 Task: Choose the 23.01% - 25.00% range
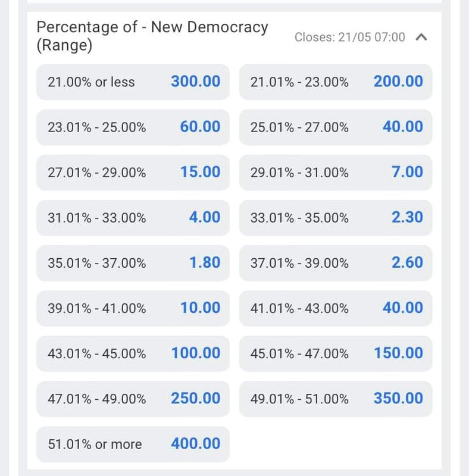[x=133, y=127]
